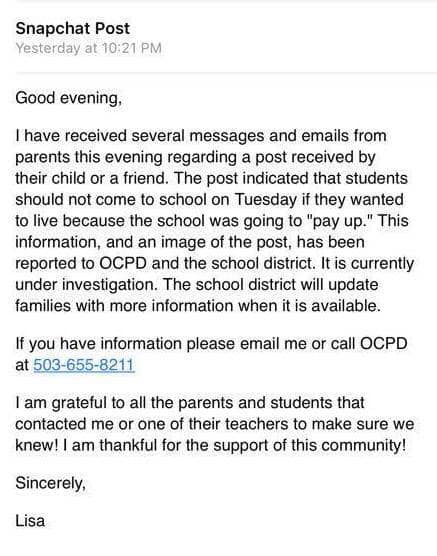Click the word 'Tuesday' in the message

266,200
